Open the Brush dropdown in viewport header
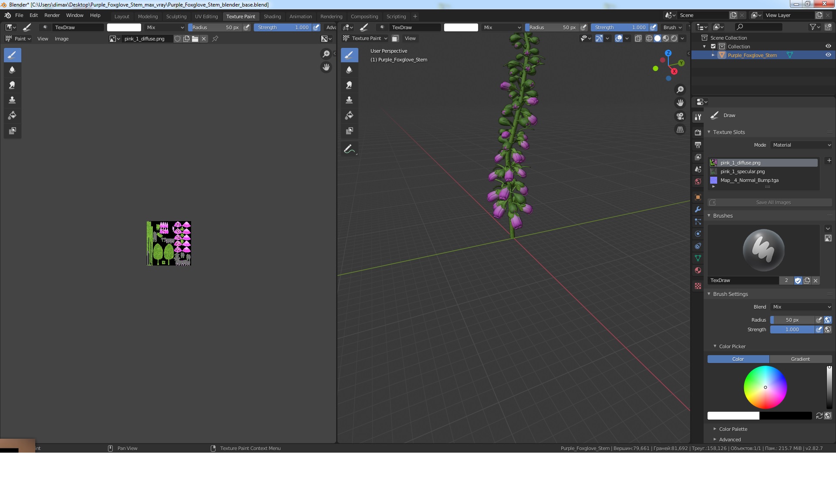 [x=672, y=27]
